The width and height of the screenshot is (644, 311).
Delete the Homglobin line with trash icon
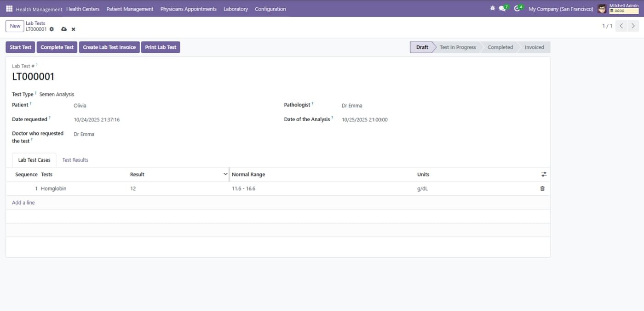coord(542,188)
